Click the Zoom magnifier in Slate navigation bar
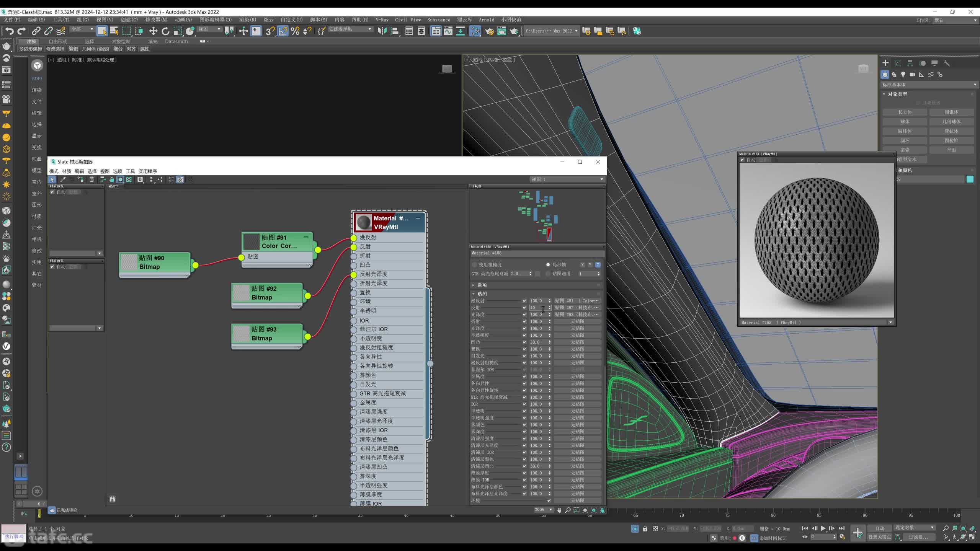This screenshot has height=551, width=980. click(568, 510)
